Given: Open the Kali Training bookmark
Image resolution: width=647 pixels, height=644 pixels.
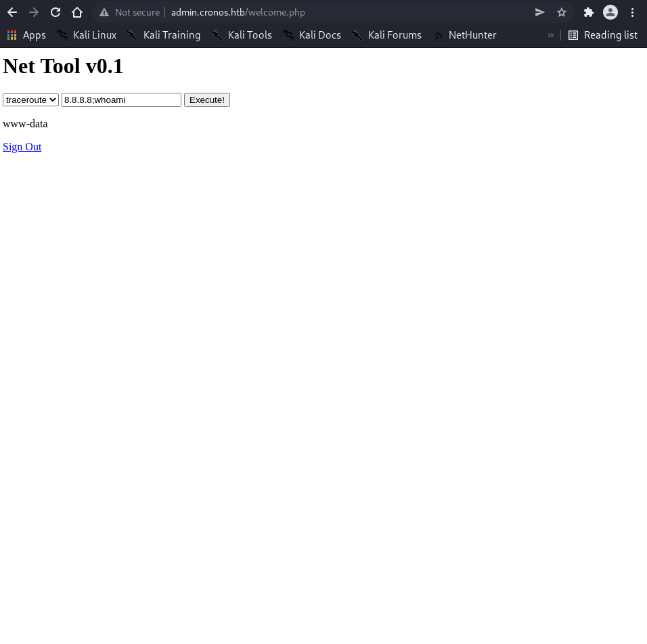Looking at the screenshot, I should click(164, 35).
